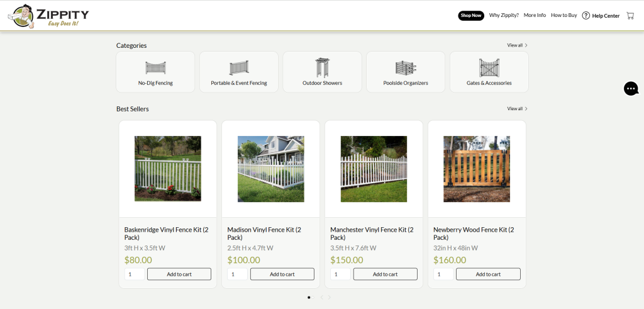Select the Poolside Organizers category icon
Image resolution: width=644 pixels, height=309 pixels.
406,68
